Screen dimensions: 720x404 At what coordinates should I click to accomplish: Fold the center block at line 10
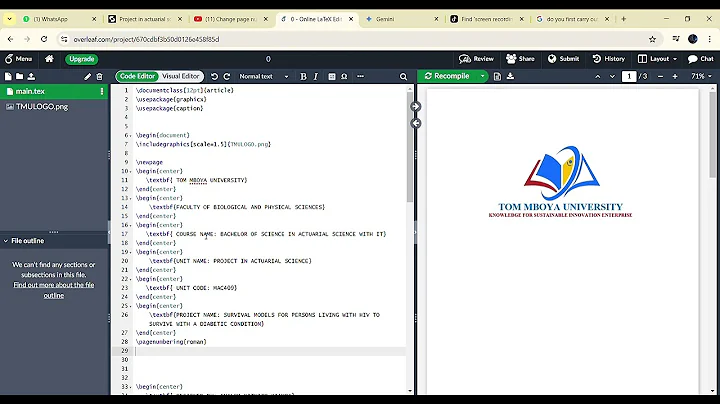[x=131, y=171]
